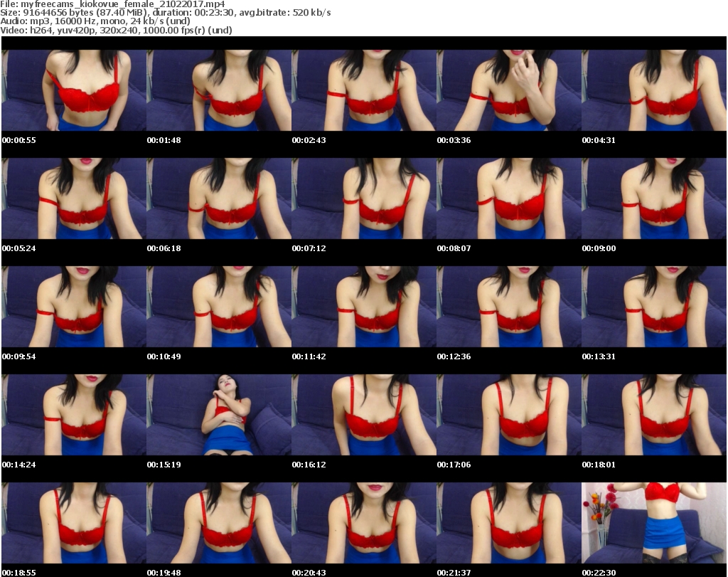Click on the caption '00:12:36'

click(x=454, y=356)
